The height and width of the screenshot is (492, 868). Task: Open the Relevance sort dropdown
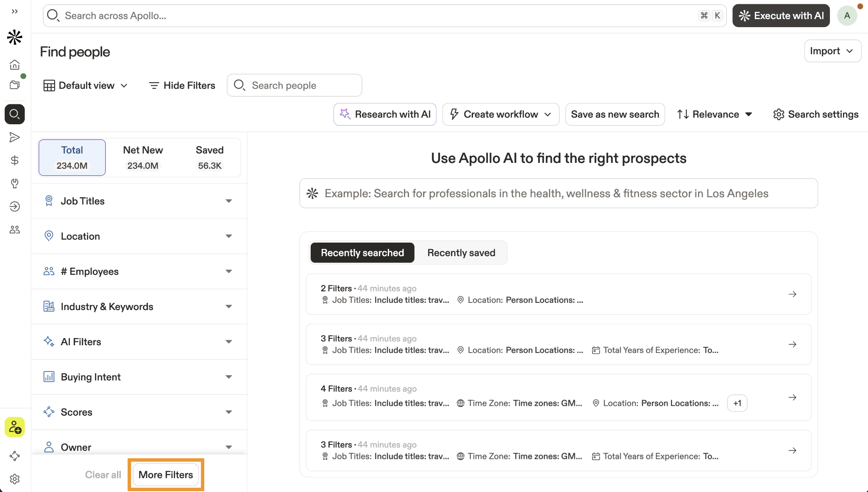[x=715, y=115]
